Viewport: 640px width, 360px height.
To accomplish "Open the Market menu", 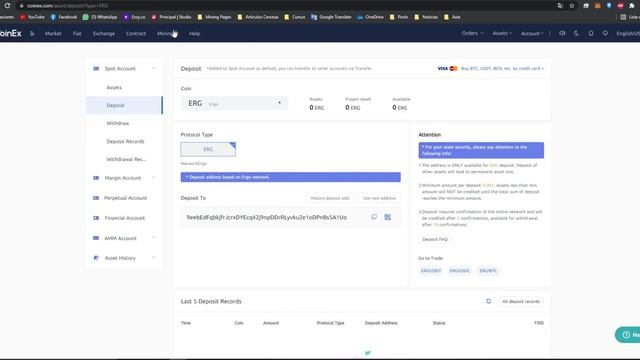I will (x=53, y=33).
